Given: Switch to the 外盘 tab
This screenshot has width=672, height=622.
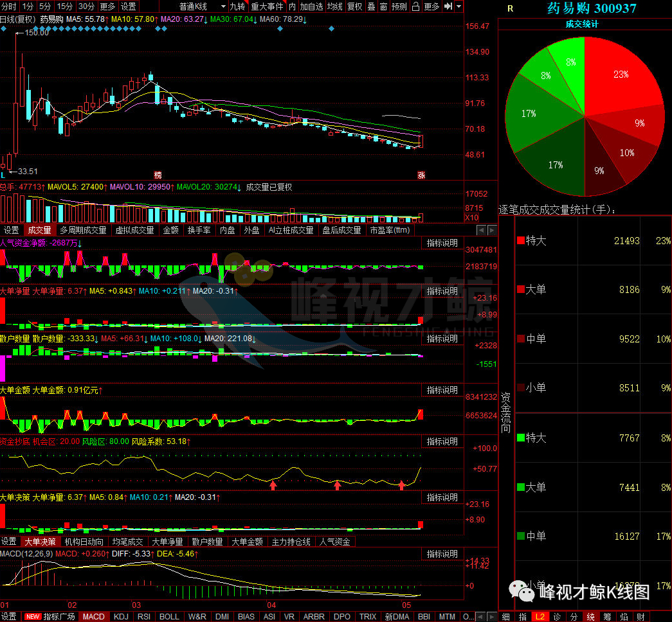Looking at the screenshot, I should (251, 231).
